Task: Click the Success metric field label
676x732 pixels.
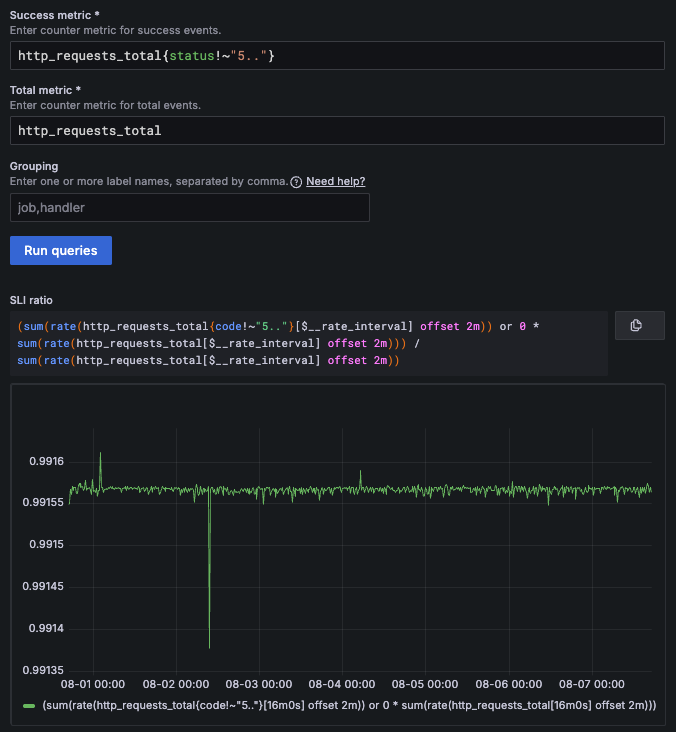Action: coord(50,16)
